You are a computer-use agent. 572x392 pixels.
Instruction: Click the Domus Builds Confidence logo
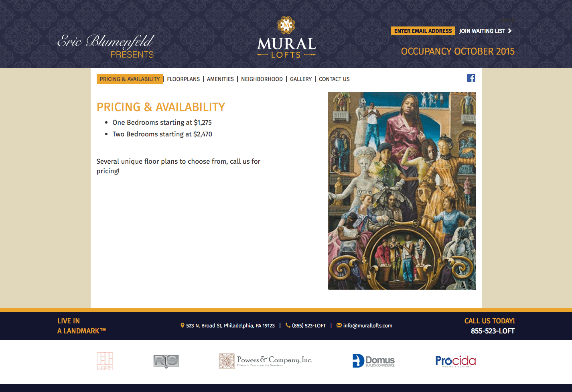point(373,361)
